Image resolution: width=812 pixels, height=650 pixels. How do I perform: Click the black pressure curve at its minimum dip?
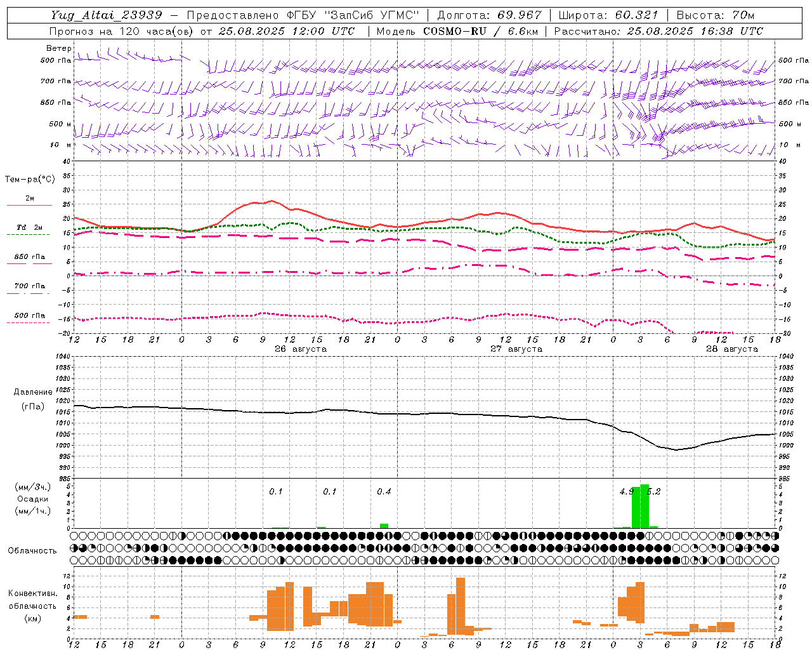(x=676, y=449)
